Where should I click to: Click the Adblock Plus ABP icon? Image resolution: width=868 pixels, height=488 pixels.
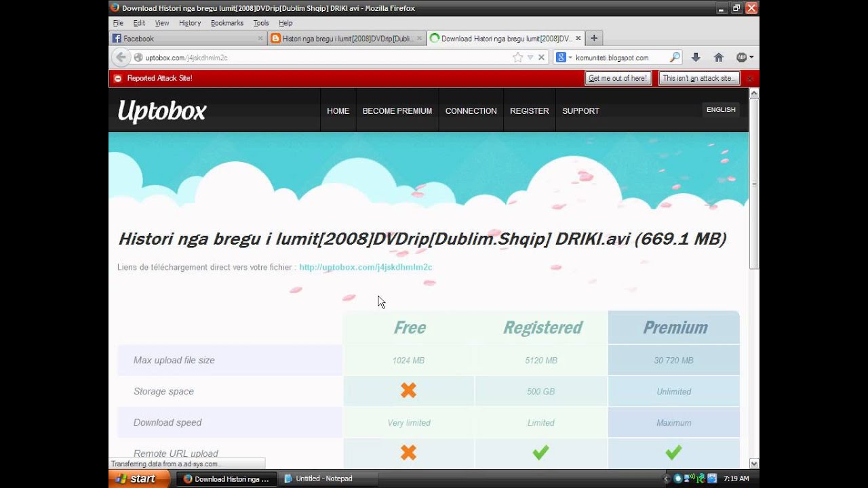point(741,58)
